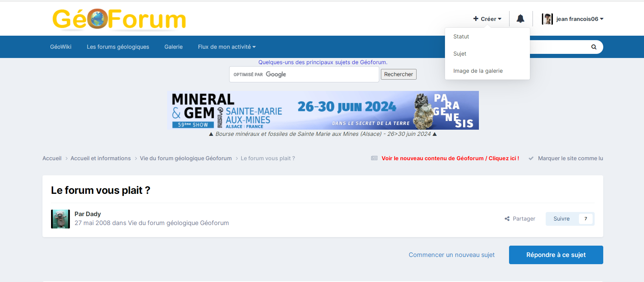This screenshot has width=644, height=282.
Task: Go to Les forums géologiques tab
Action: 118,47
